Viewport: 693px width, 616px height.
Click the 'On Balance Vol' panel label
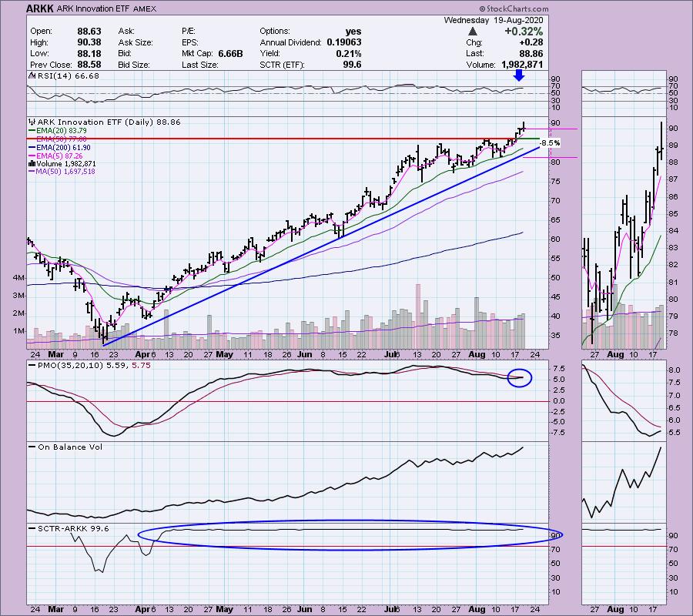(70, 447)
